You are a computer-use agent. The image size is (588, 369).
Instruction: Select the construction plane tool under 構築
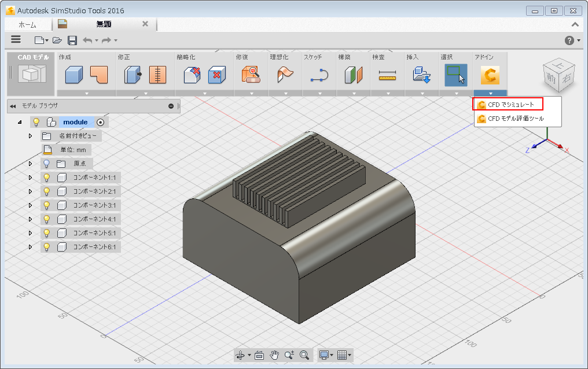(354, 75)
